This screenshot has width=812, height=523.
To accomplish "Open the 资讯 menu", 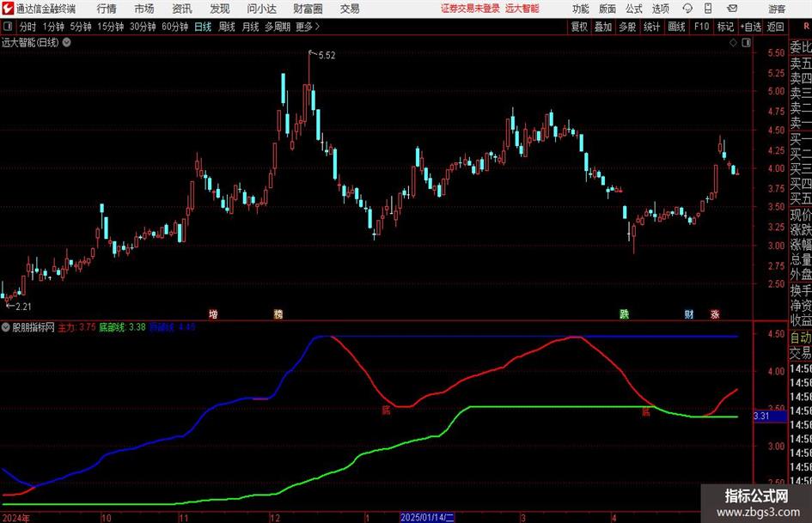I will tap(182, 9).
